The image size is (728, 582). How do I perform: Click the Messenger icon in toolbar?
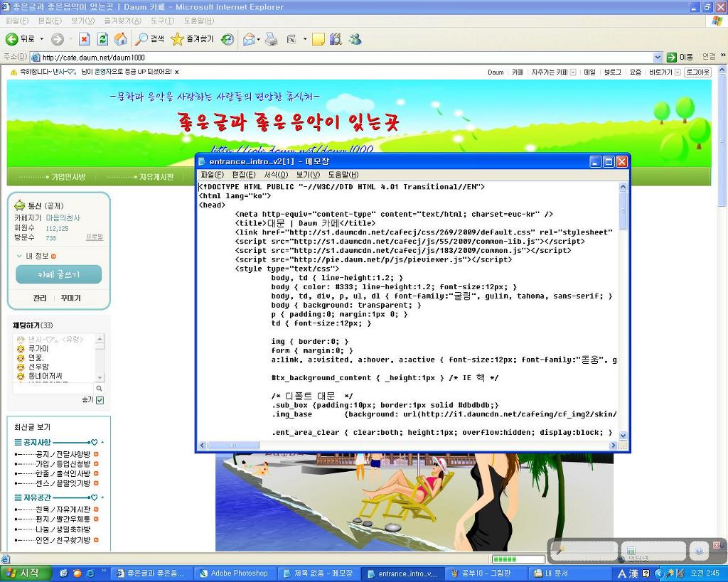point(355,39)
